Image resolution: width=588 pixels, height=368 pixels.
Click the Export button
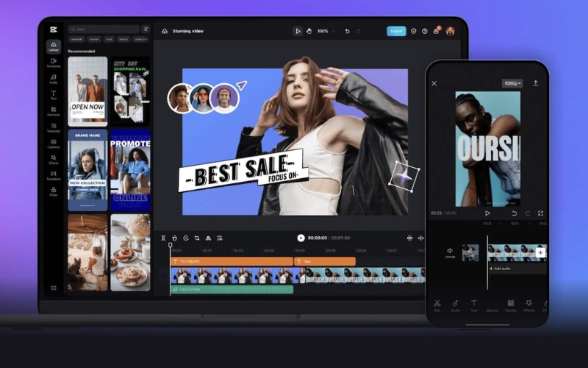coord(396,31)
